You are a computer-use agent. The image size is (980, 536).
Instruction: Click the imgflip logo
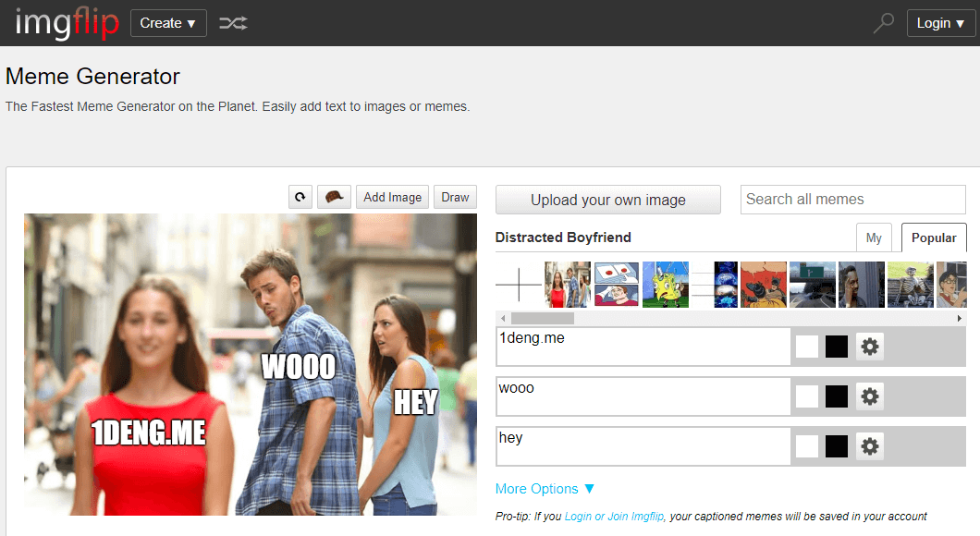67,23
